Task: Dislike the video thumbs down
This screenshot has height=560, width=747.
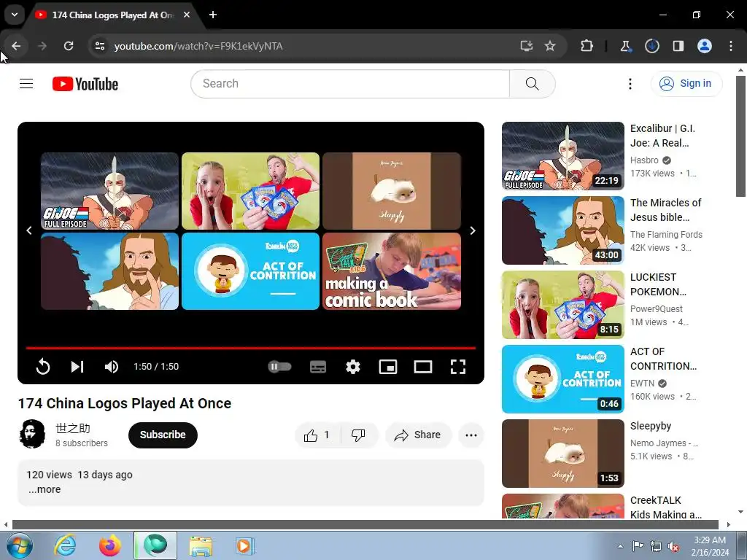Action: click(358, 435)
